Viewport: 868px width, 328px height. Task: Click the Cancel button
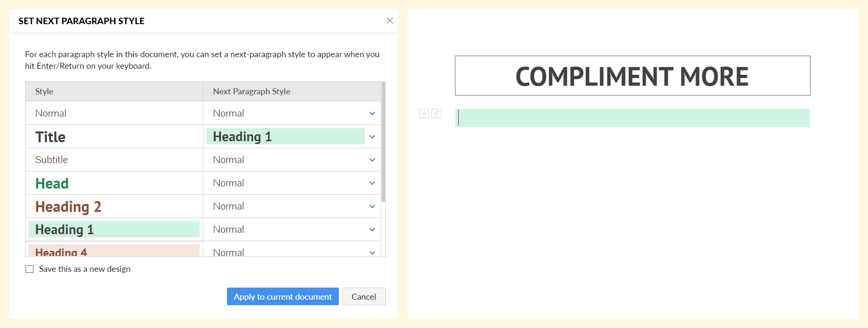coord(364,296)
